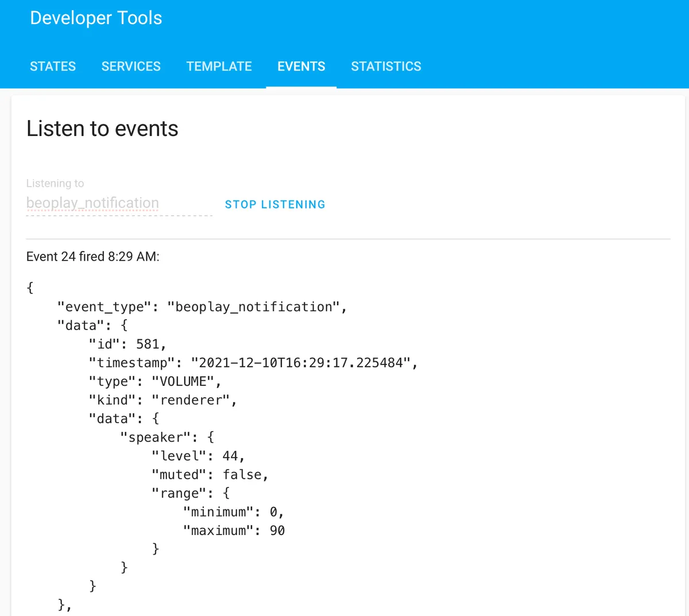Click the "level": 44 line
This screenshot has width=689, height=616.
pos(199,456)
